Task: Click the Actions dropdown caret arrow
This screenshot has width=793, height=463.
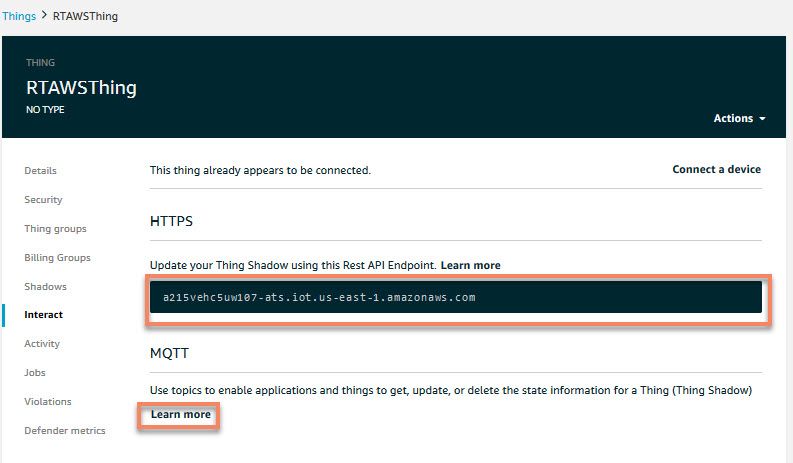Action: [x=762, y=118]
